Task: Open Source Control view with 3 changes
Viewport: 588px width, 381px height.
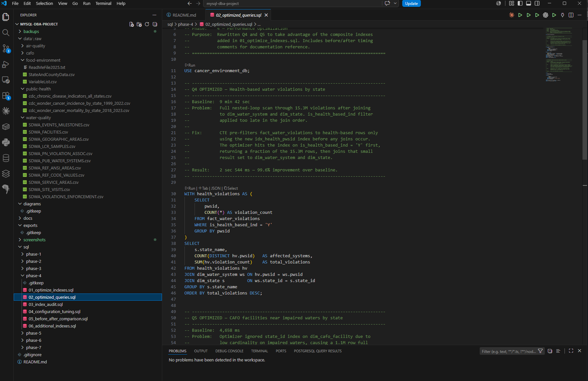Action: point(6,48)
